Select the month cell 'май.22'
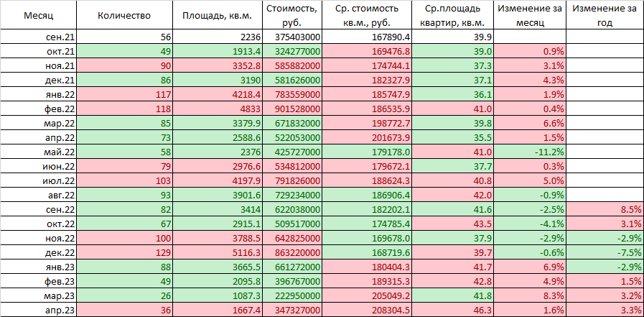 [39, 152]
